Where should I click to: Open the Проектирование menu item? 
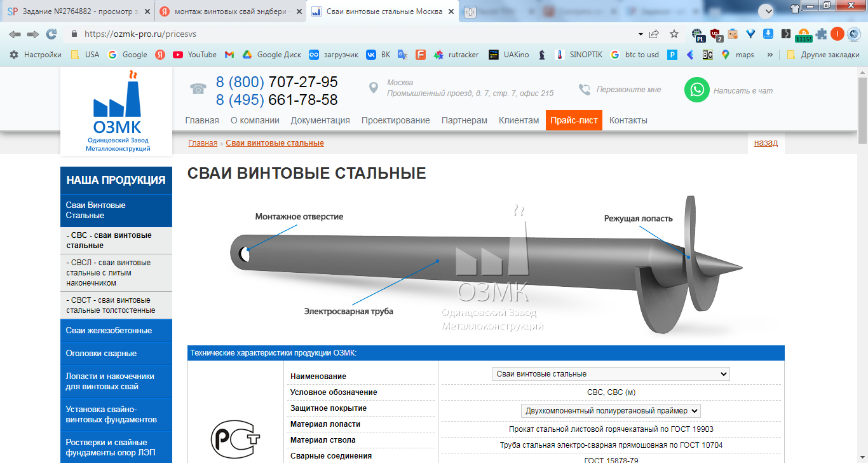[x=396, y=120]
